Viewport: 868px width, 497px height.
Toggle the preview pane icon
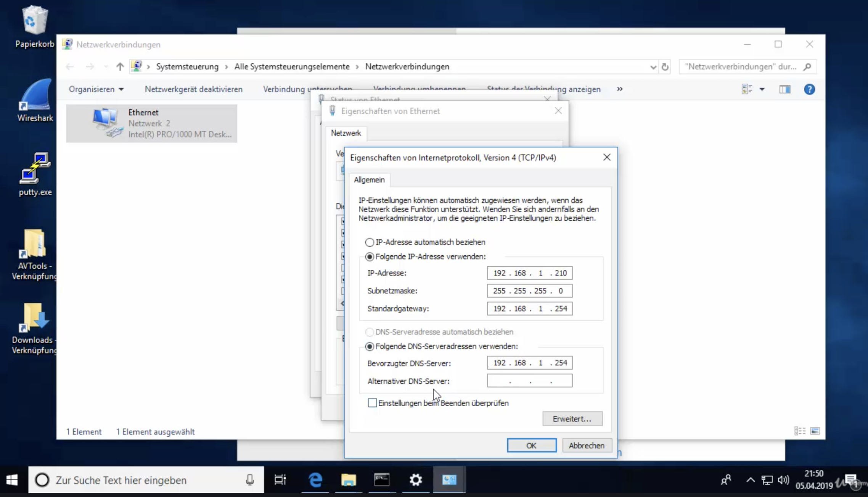pyautogui.click(x=784, y=89)
